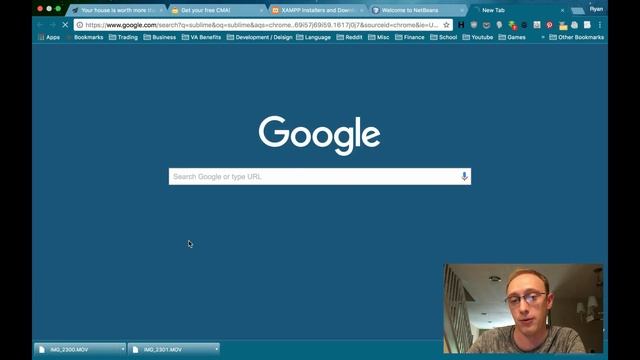Open the Development / Design bookmarks folder

pos(260,37)
